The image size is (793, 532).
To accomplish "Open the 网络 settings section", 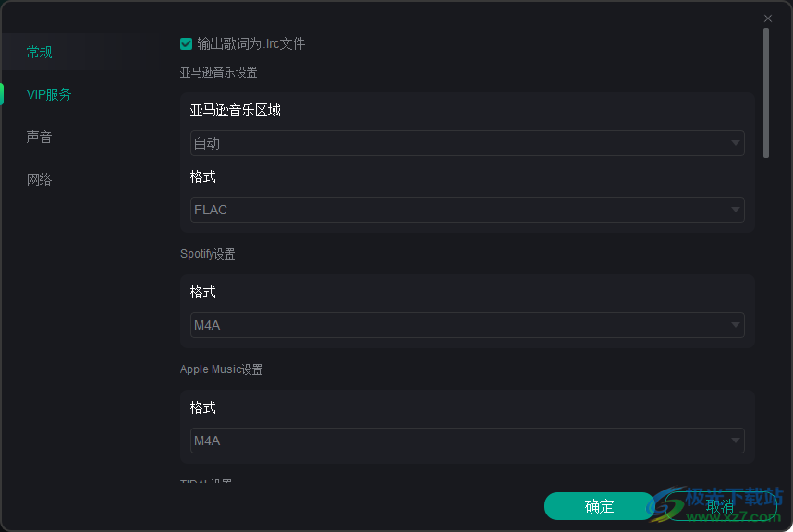I will tap(38, 178).
